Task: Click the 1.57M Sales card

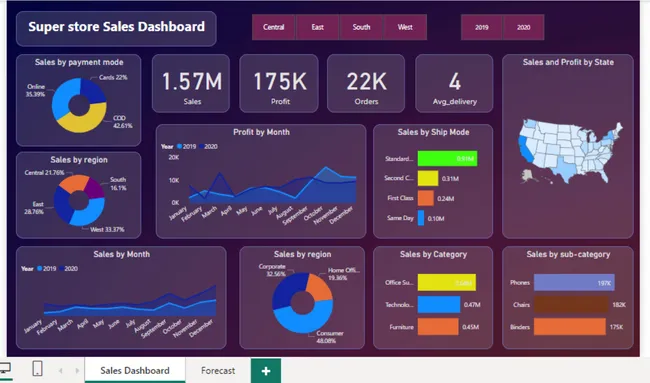Action: tap(191, 83)
